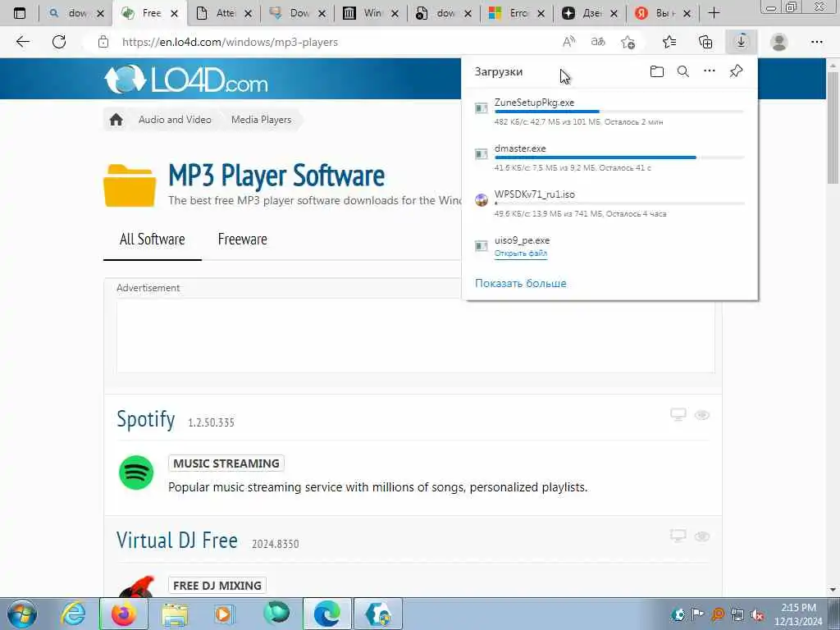Open the downloads folder icon in Загрузки panel
This screenshot has height=630, width=840.
[657, 71]
